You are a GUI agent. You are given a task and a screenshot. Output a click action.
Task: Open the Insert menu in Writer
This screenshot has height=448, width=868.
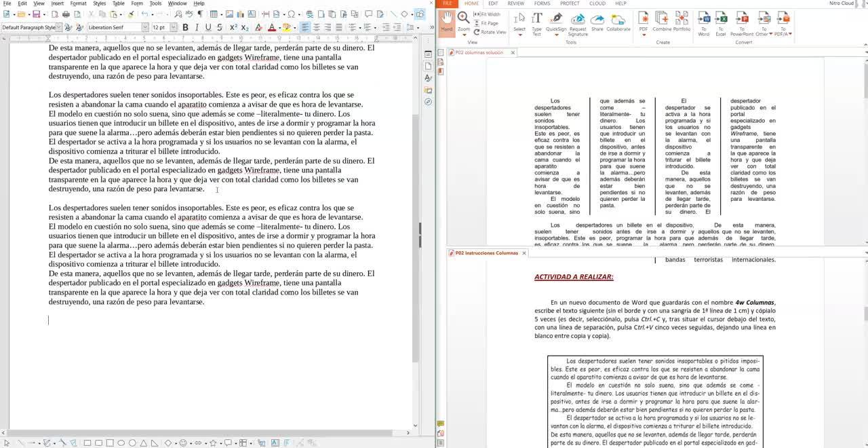57,3
